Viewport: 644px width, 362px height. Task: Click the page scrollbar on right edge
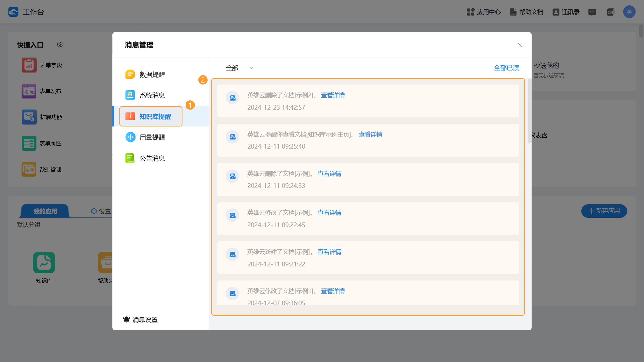(x=641, y=31)
